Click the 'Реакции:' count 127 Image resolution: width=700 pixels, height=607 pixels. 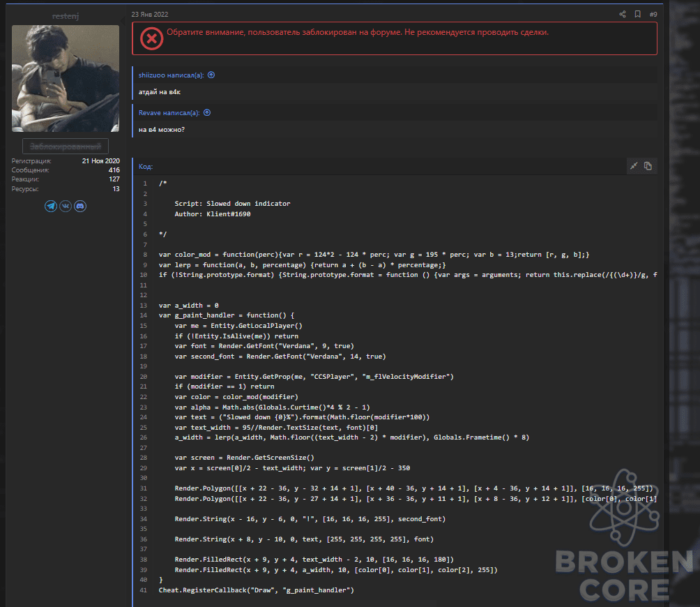(114, 179)
